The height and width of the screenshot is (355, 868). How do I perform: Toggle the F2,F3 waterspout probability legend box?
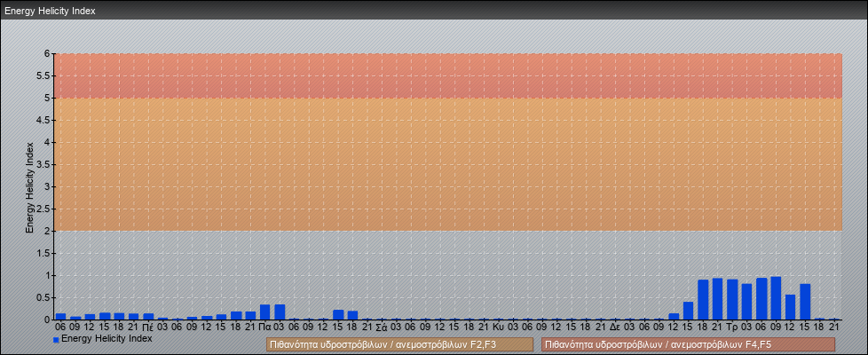[399, 344]
